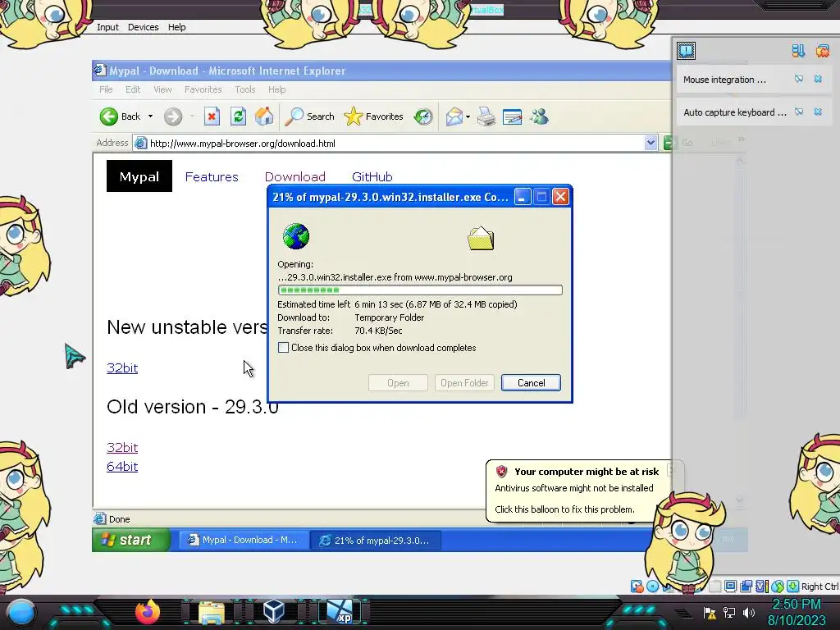Open the GitHub nav link

pyautogui.click(x=372, y=177)
